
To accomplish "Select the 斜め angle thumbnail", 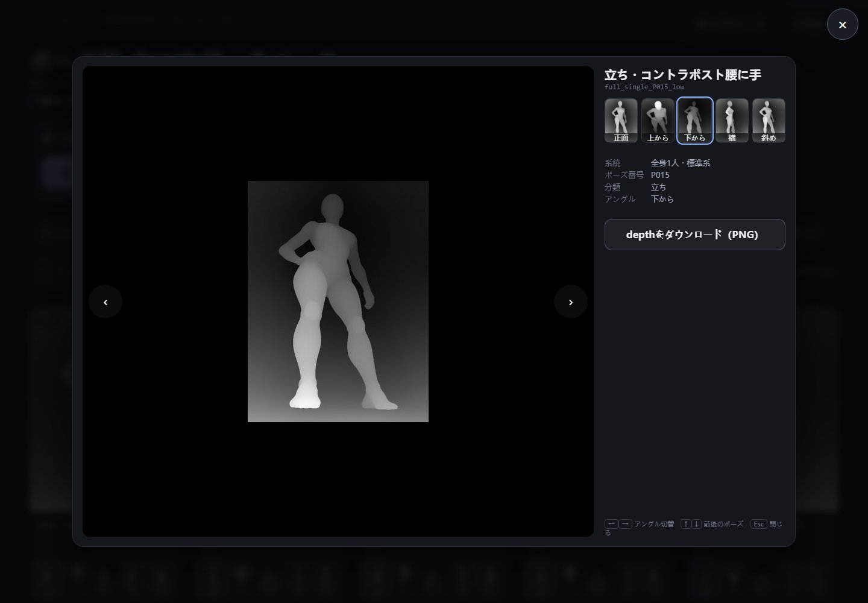I will [x=769, y=121].
